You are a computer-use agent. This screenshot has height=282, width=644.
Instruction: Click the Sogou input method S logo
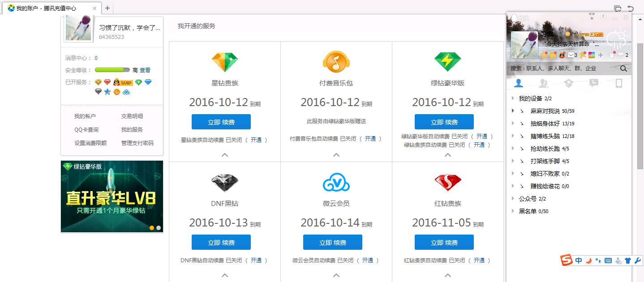point(567,260)
